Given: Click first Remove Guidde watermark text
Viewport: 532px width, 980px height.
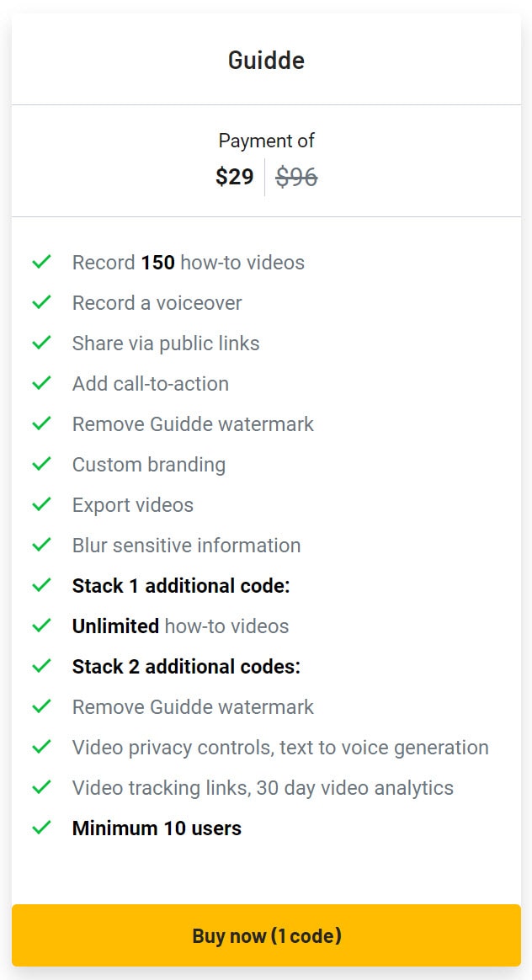Looking at the screenshot, I should (x=193, y=424).
